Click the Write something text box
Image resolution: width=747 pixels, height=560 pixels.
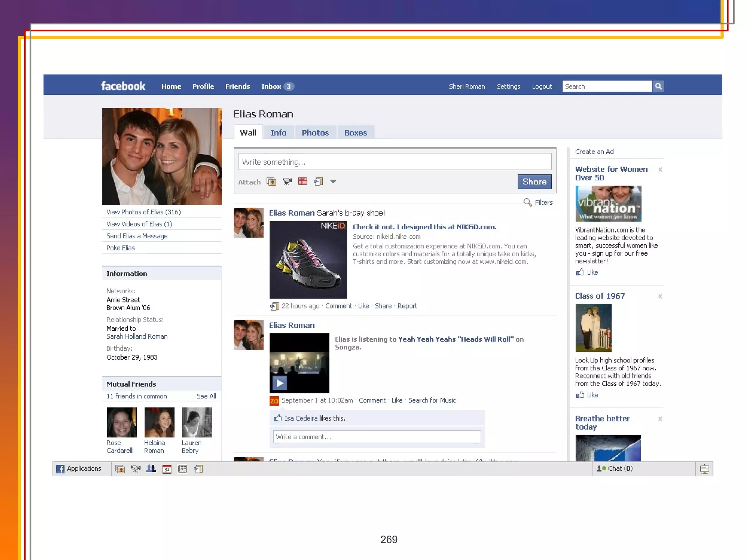pyautogui.click(x=394, y=162)
